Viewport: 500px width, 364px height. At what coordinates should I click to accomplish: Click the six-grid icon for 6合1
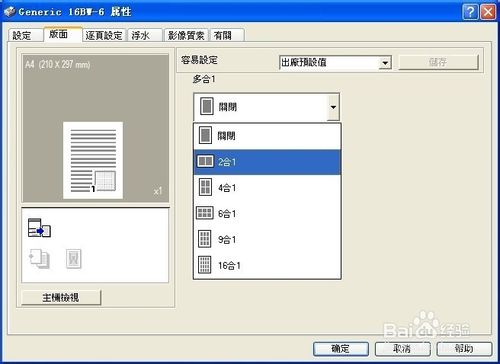pos(205,213)
